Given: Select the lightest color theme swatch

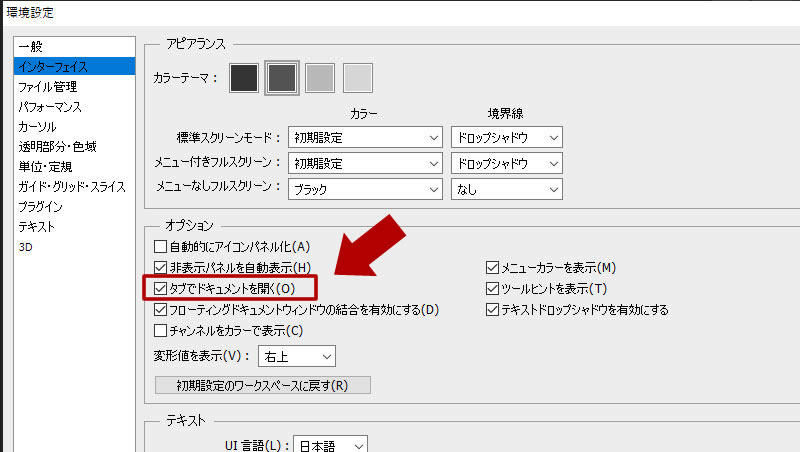Looking at the screenshot, I should click(x=358, y=77).
